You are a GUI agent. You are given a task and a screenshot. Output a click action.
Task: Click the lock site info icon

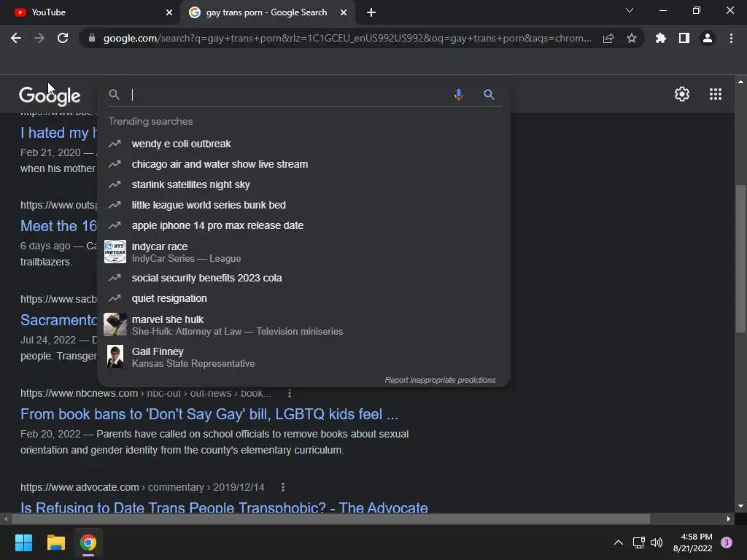coord(92,38)
